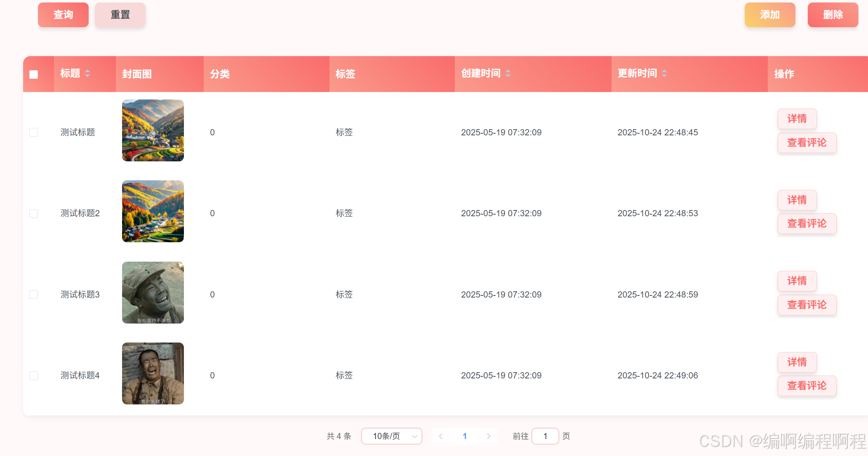Open 详情 for the 测试标题2 row
Viewport: 868px width, 456px height.
pyautogui.click(x=797, y=200)
